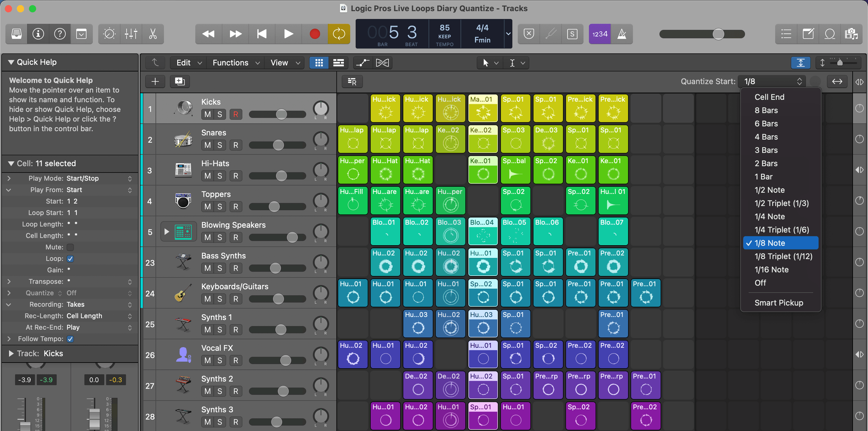Enable the Metronome
The image size is (868, 431).
pos(622,34)
